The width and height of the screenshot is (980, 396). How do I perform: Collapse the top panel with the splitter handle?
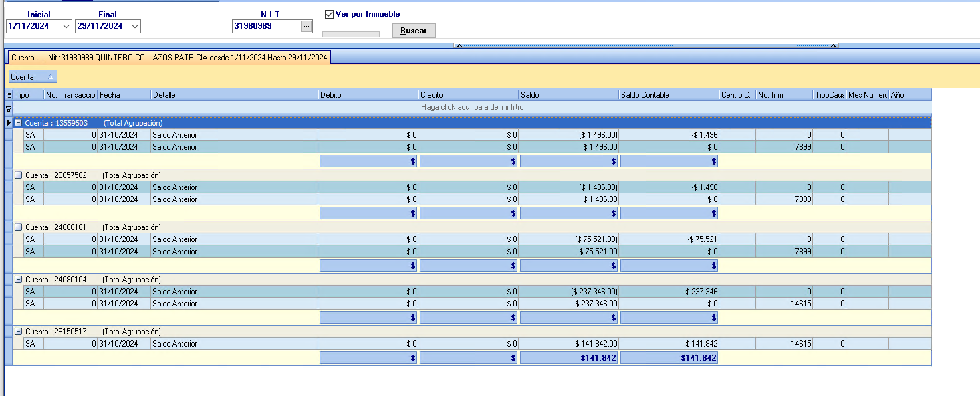click(x=646, y=45)
